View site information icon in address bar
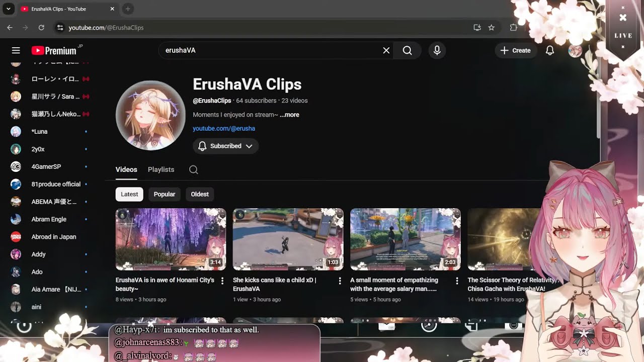This screenshot has height=362, width=644. [x=60, y=28]
